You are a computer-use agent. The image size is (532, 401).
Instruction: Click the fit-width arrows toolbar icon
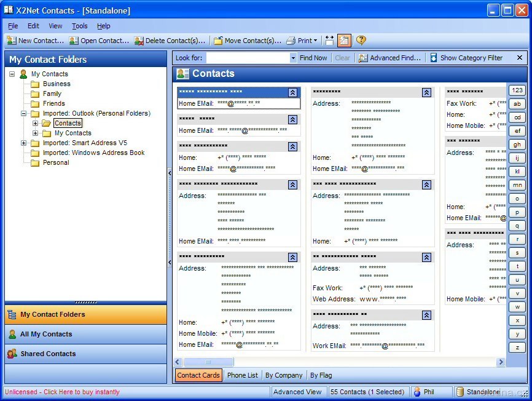point(329,41)
